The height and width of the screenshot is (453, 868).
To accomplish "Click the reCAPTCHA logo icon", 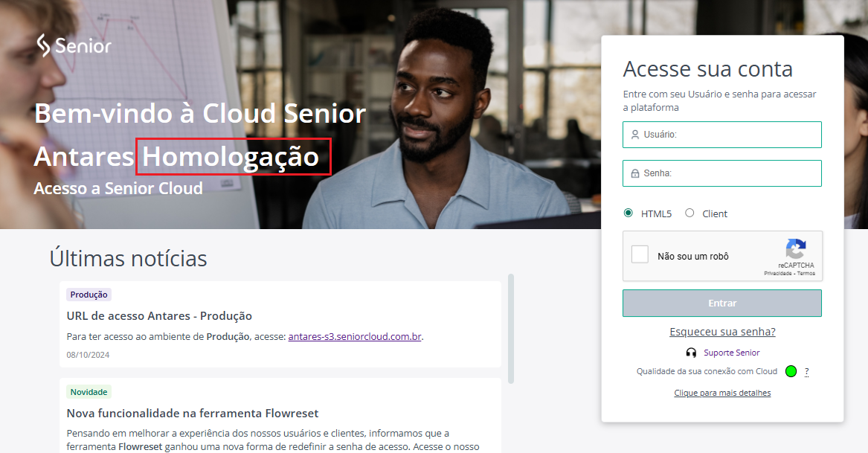I will click(x=796, y=248).
